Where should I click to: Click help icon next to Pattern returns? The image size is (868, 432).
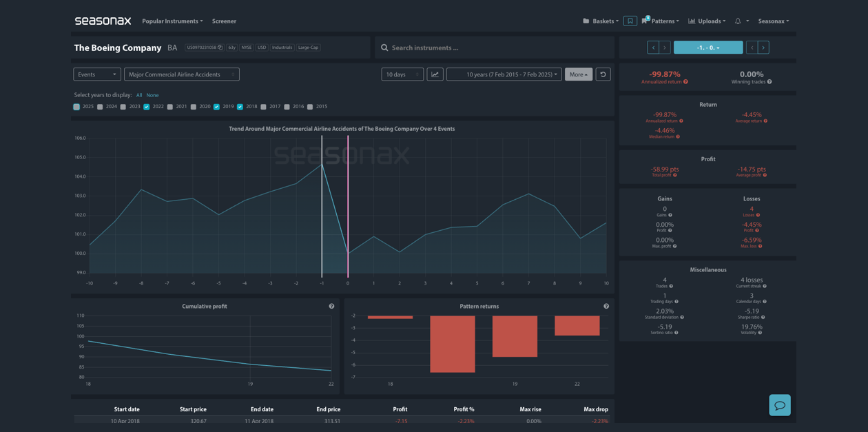[x=606, y=307]
